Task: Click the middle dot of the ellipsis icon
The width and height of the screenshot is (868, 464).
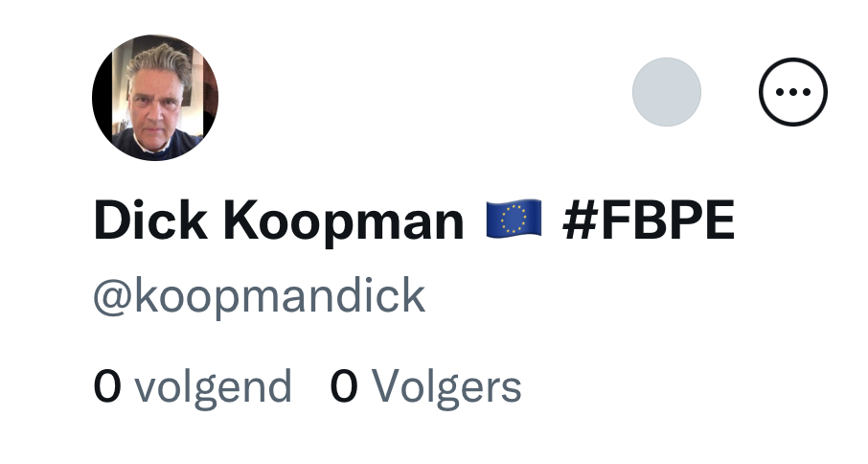Action: pyautogui.click(x=792, y=92)
